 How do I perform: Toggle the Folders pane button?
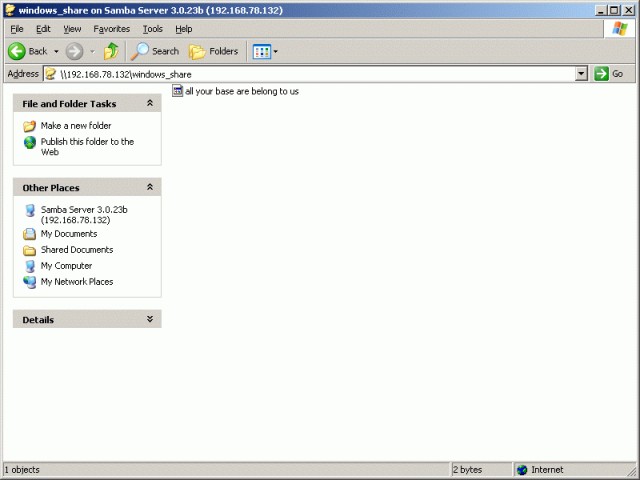click(213, 51)
